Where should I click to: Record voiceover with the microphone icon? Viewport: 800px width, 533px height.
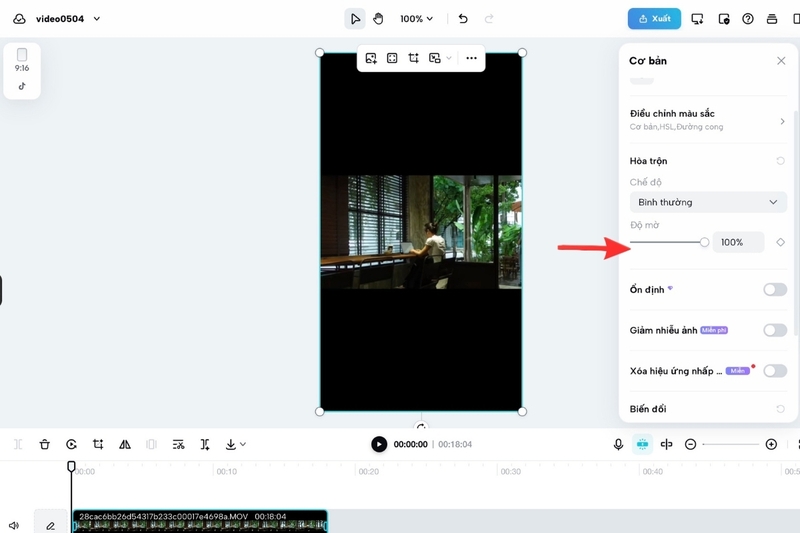[x=618, y=445]
